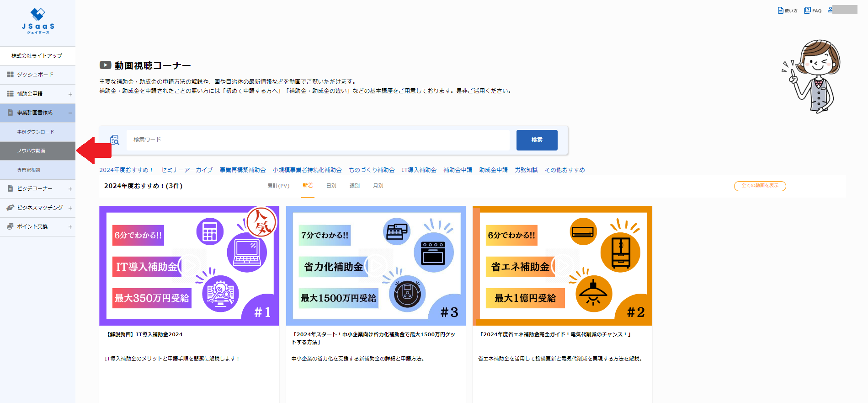This screenshot has width=868, height=403.
Task: Filter by IT導入補助金 category
Action: [x=419, y=170]
